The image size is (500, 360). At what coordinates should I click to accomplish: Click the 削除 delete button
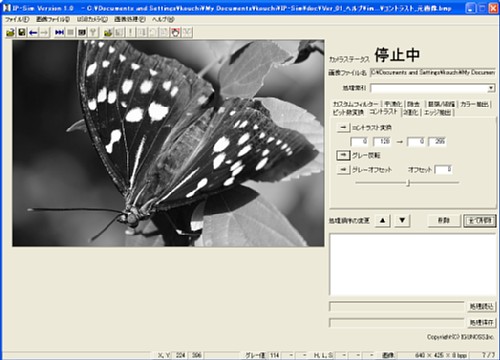[444, 220]
